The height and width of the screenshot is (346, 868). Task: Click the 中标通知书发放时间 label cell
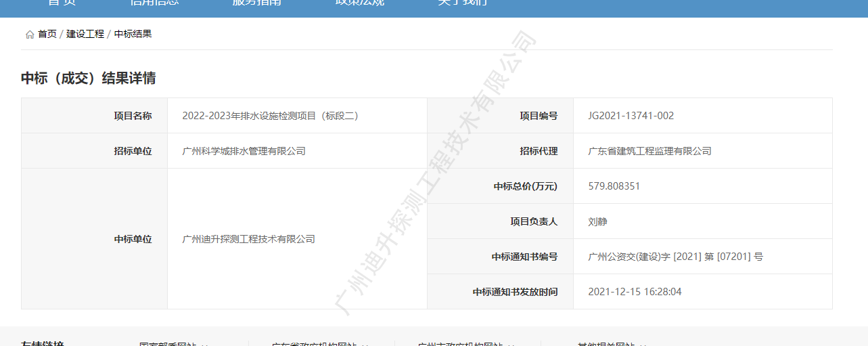(501, 292)
